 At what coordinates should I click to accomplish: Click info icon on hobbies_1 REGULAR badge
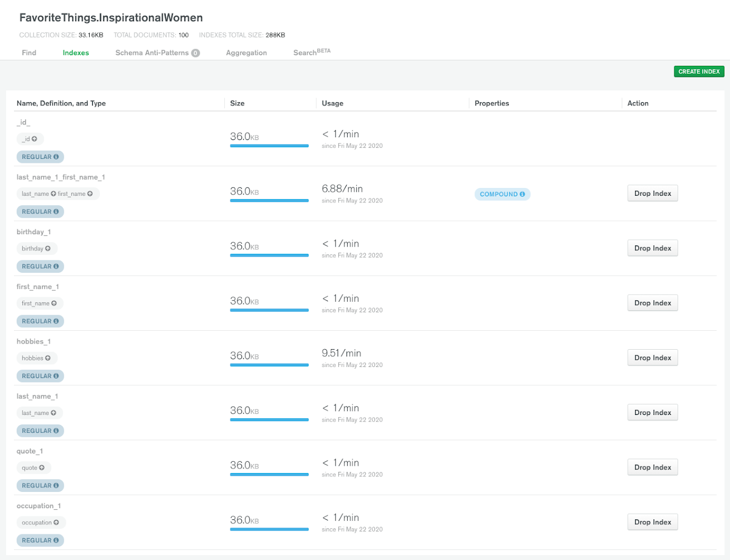56,376
